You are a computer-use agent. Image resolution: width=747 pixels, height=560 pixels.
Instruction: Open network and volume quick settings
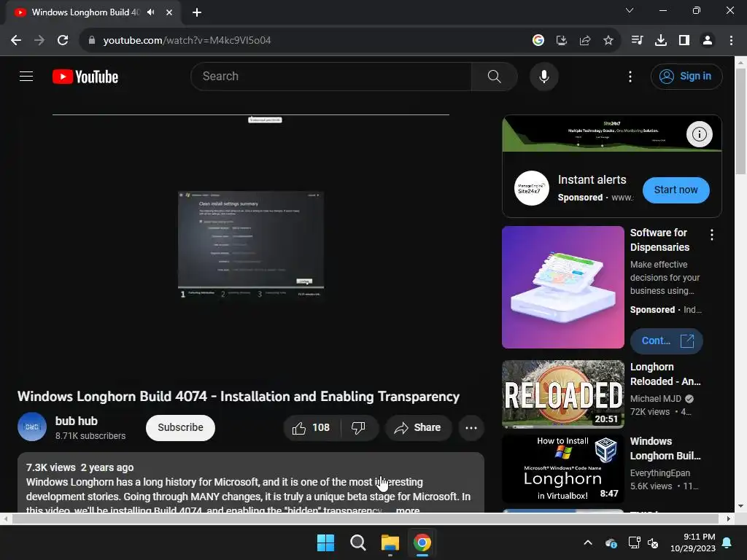643,542
